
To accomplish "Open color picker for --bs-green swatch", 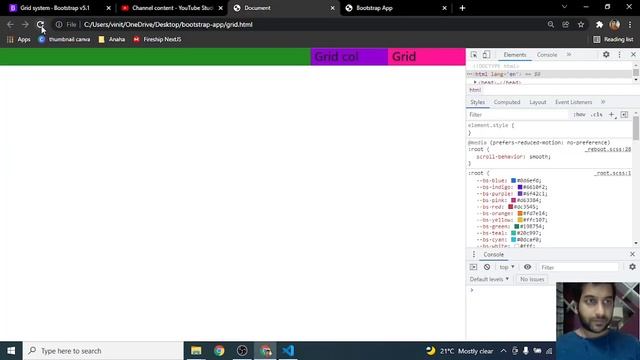I will (x=517, y=226).
